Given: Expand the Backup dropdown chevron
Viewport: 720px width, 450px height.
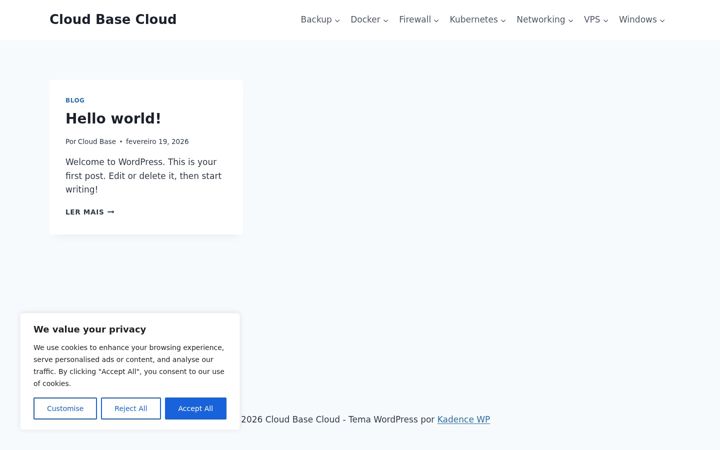Looking at the screenshot, I should [x=338, y=21].
